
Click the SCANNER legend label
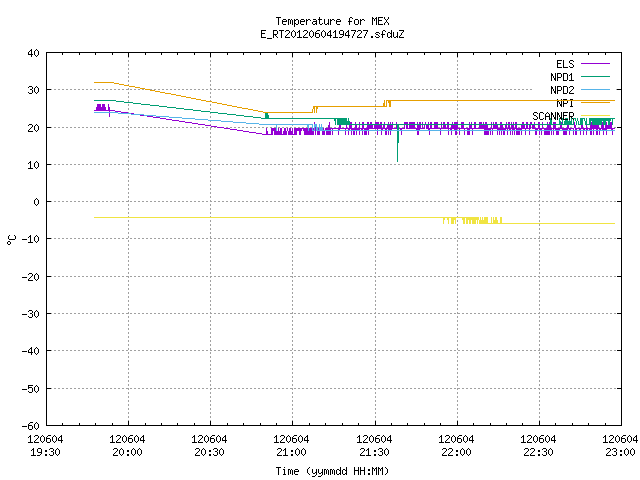pyautogui.click(x=553, y=116)
